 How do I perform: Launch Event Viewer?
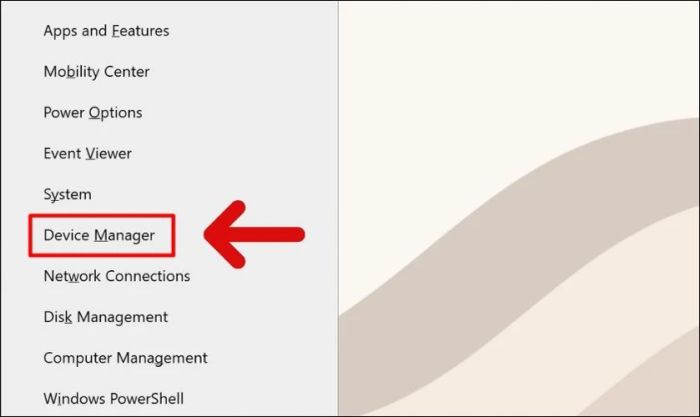[87, 154]
